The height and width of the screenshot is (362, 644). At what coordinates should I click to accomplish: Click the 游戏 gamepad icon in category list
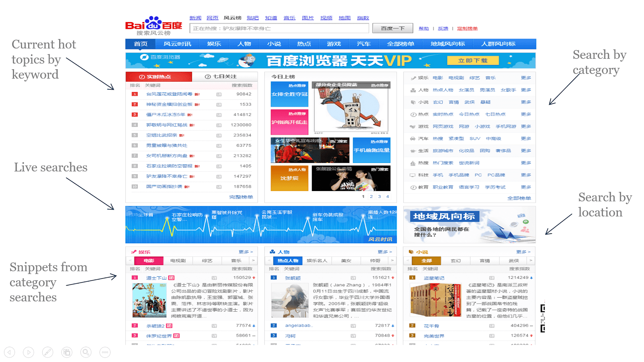coord(413,126)
